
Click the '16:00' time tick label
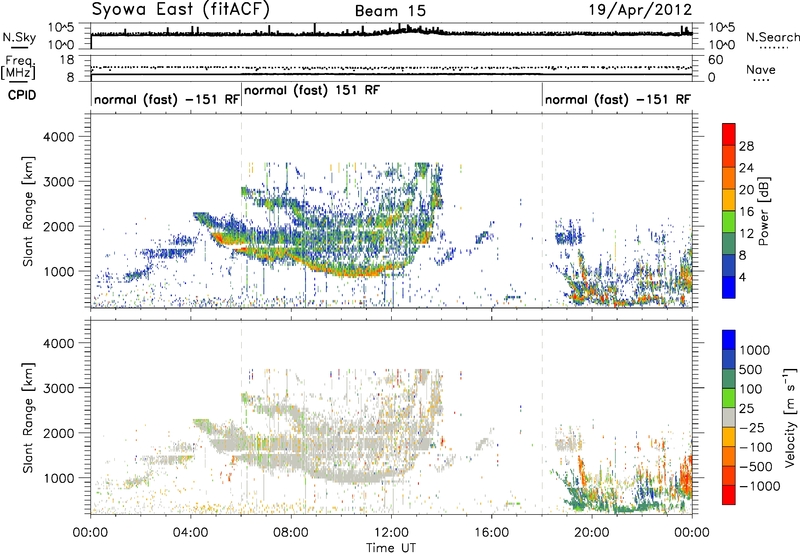click(491, 533)
